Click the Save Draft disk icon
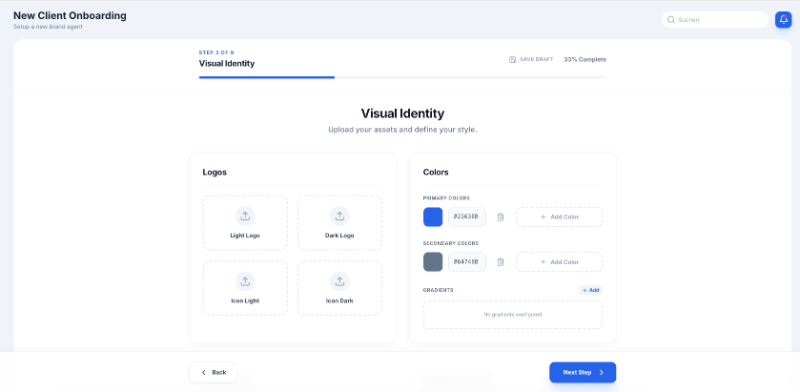Viewport: 800px width, 392px height. pyautogui.click(x=512, y=59)
